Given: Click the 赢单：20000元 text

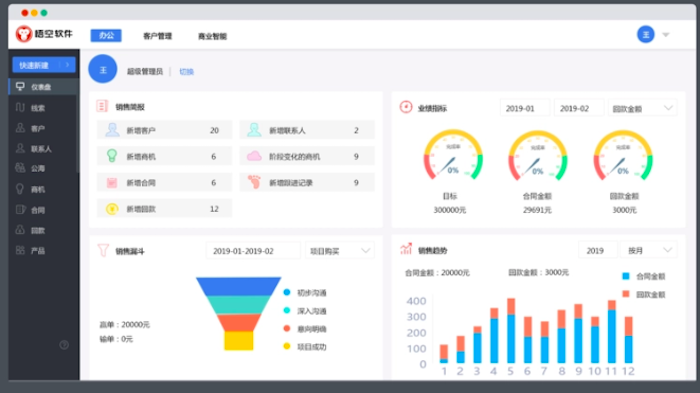Looking at the screenshot, I should point(125,325).
